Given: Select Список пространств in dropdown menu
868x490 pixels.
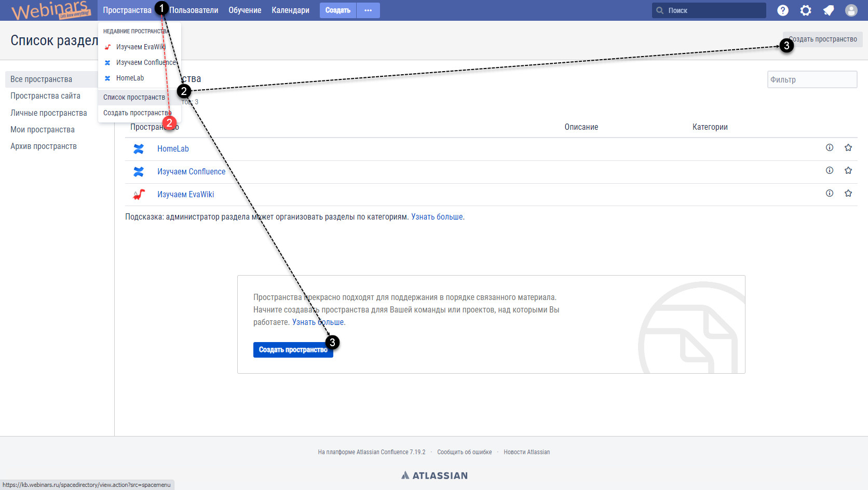Looking at the screenshot, I should click(134, 97).
